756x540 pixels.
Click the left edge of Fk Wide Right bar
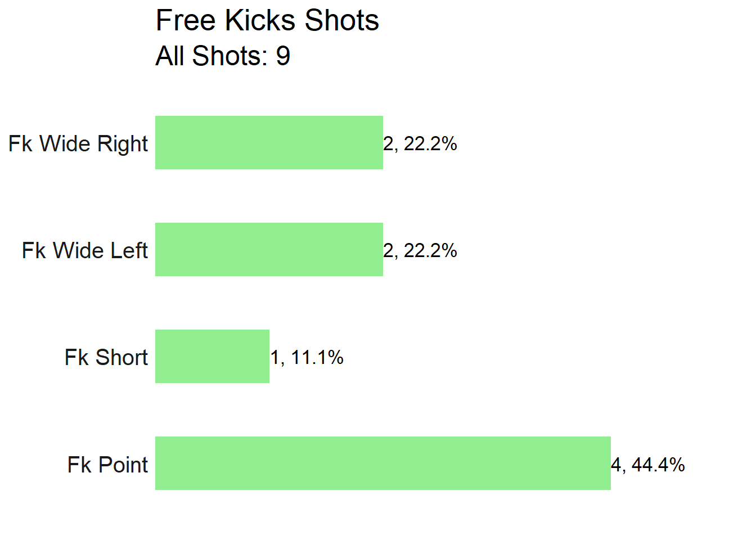pyautogui.click(x=157, y=142)
